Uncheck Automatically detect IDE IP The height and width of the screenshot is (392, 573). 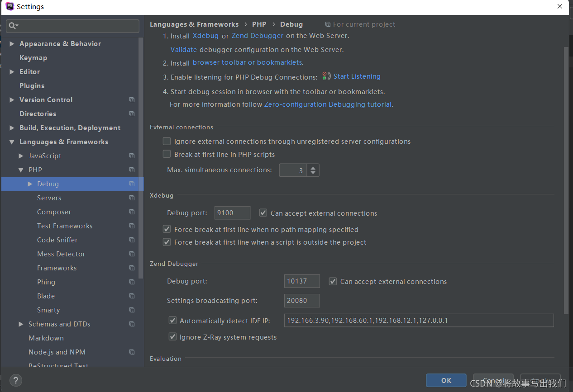172,320
